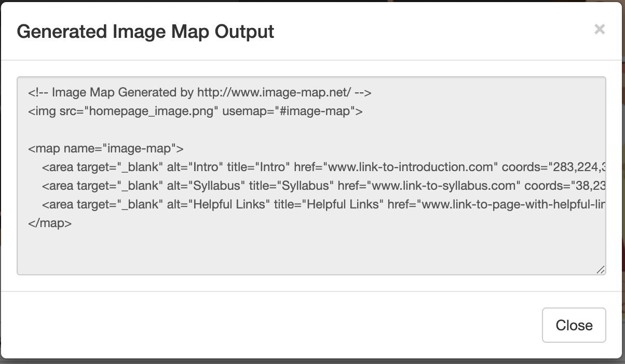Image resolution: width=625 pixels, height=364 pixels.
Task: Click the closing </map> tag line
Action: click(49, 223)
